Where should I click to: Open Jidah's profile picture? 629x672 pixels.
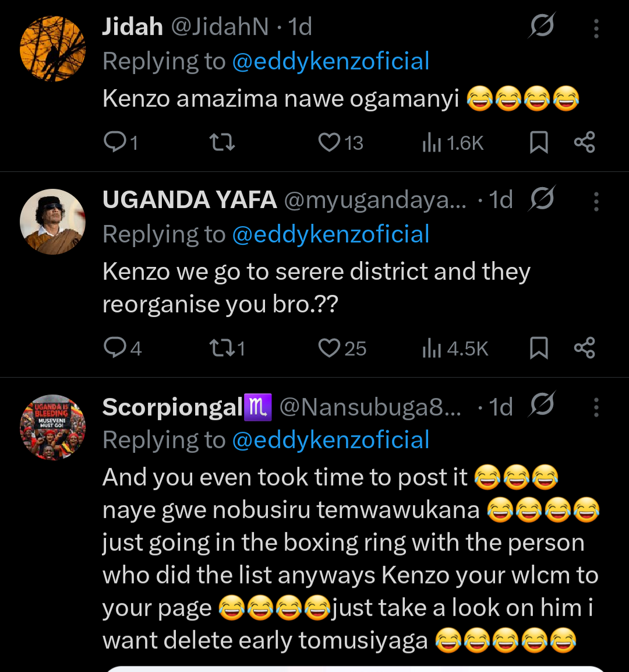click(52, 48)
